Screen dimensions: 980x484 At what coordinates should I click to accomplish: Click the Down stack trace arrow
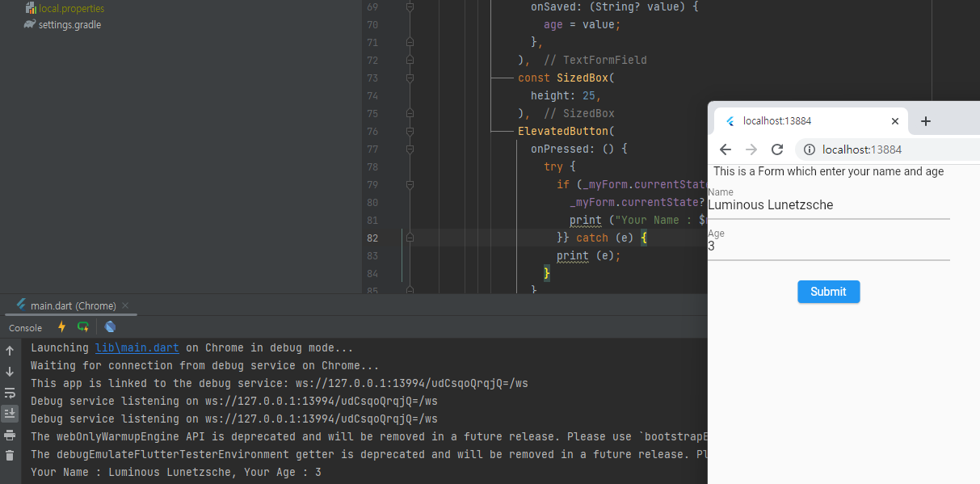[10, 372]
